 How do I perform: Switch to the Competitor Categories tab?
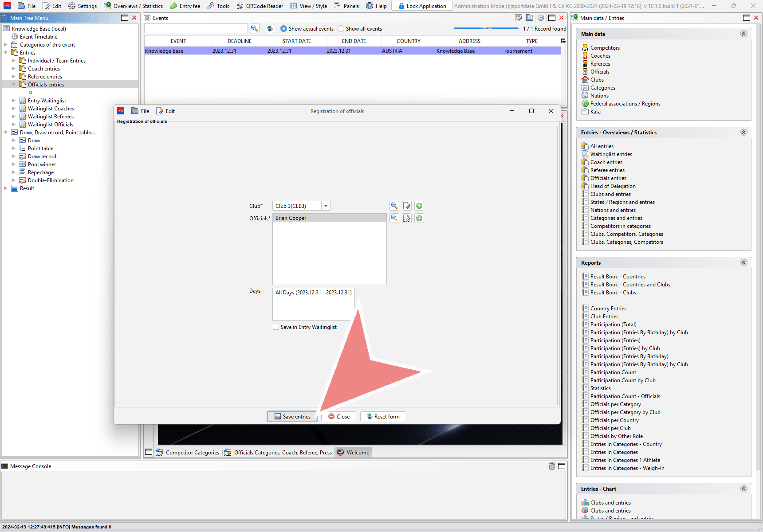coord(188,452)
